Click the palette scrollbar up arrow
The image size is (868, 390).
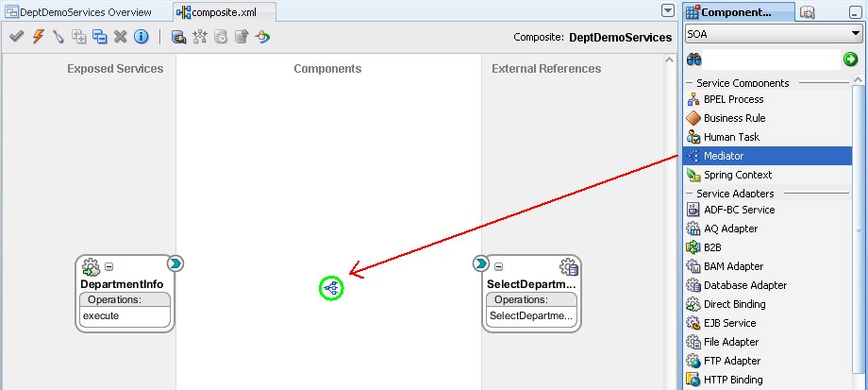point(858,81)
